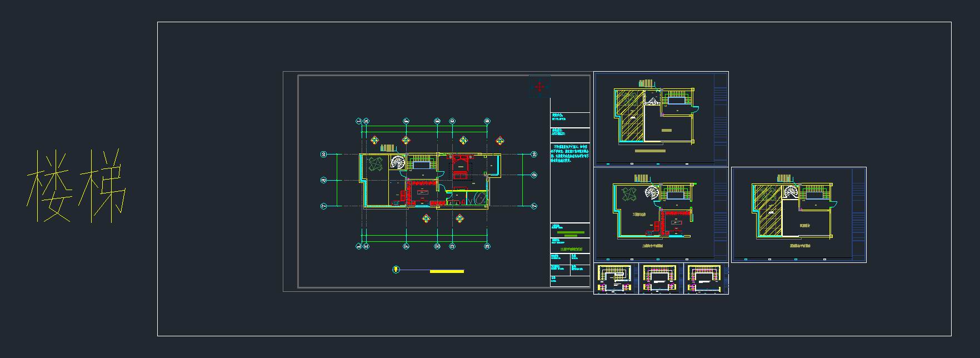Select the large yellow 楼梯 text
980x358 pixels.
(x=77, y=186)
